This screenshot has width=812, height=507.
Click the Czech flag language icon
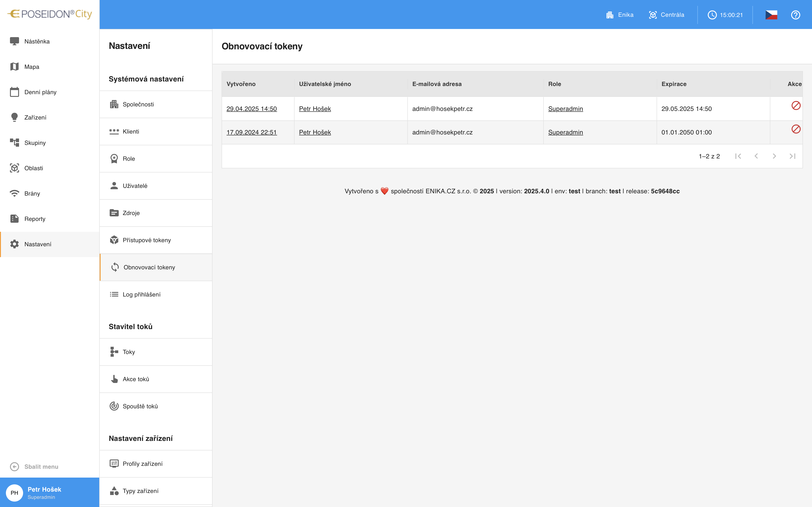pyautogui.click(x=771, y=15)
